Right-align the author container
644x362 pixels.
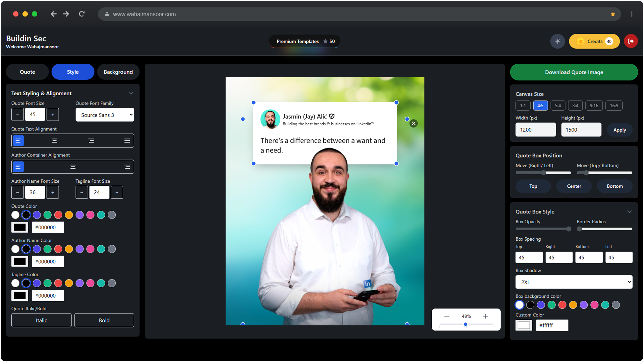click(127, 167)
